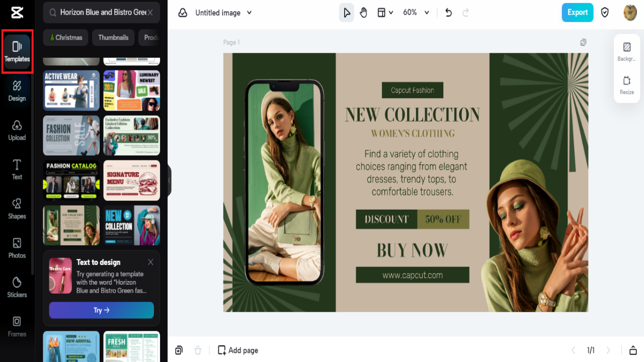
Task: Select the WOMEN'S CLOTHING subtitle on canvas
Action: point(413,133)
